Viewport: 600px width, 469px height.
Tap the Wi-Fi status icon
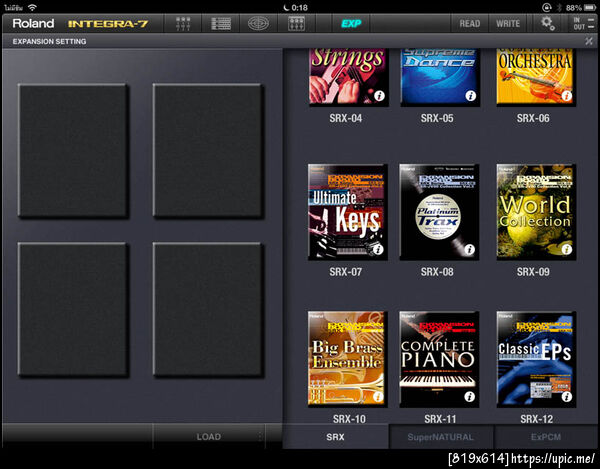tap(33, 7)
